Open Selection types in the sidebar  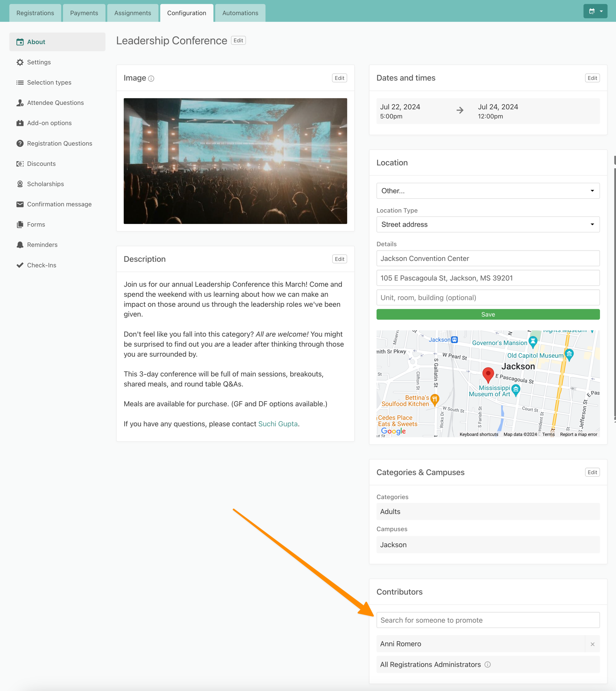[57, 83]
